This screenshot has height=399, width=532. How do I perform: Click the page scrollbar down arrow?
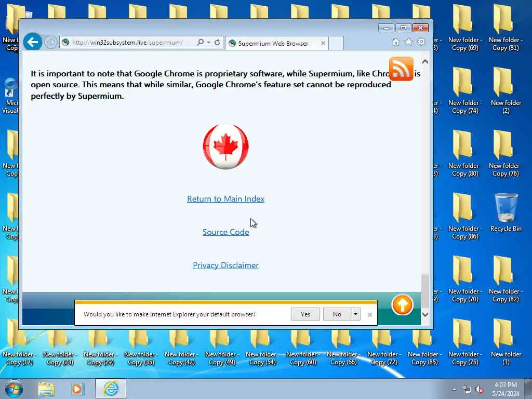tap(425, 314)
